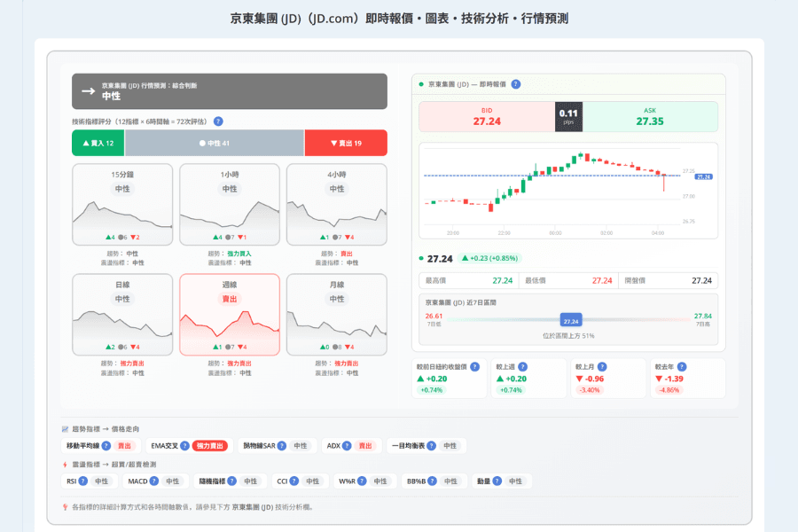Viewport: 798px width, 532px height.
Task: Open help icon for W%R
Action: point(362,481)
